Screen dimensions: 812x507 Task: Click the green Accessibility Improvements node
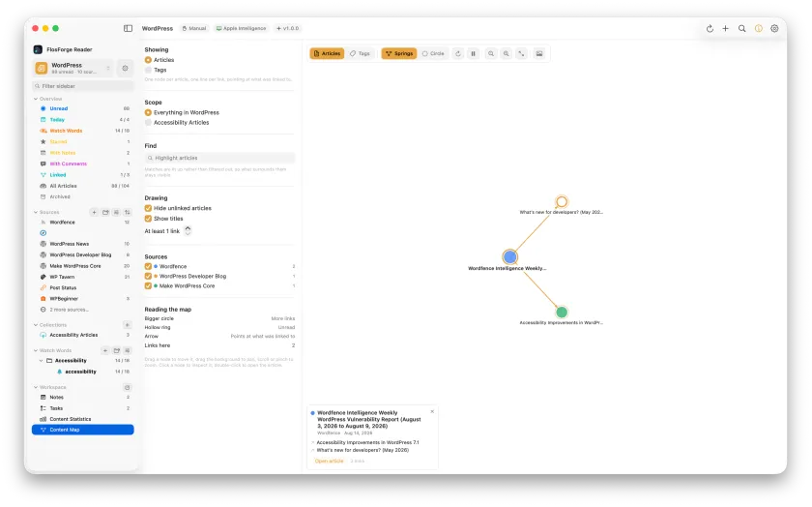coord(562,313)
